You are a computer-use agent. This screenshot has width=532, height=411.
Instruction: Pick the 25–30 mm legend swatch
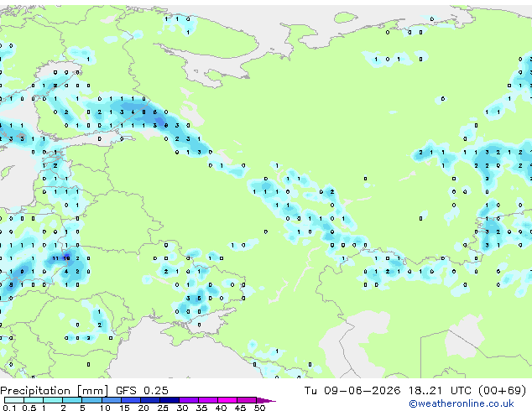pyautogui.click(x=170, y=400)
